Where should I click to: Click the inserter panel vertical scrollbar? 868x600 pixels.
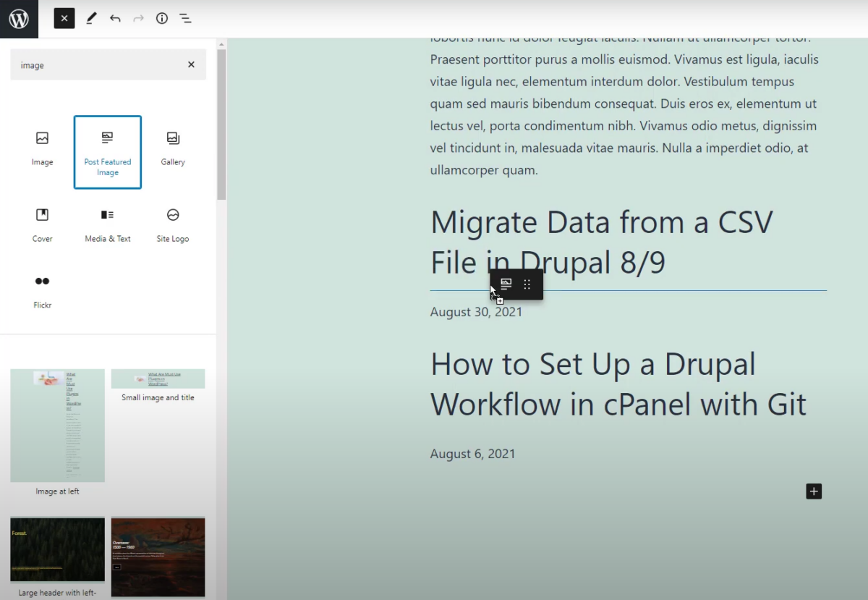(221, 124)
